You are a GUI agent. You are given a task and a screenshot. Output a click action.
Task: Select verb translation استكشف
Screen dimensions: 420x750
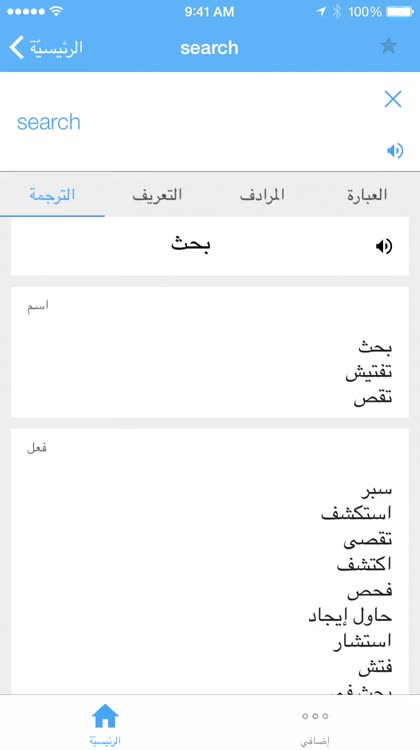click(356, 513)
